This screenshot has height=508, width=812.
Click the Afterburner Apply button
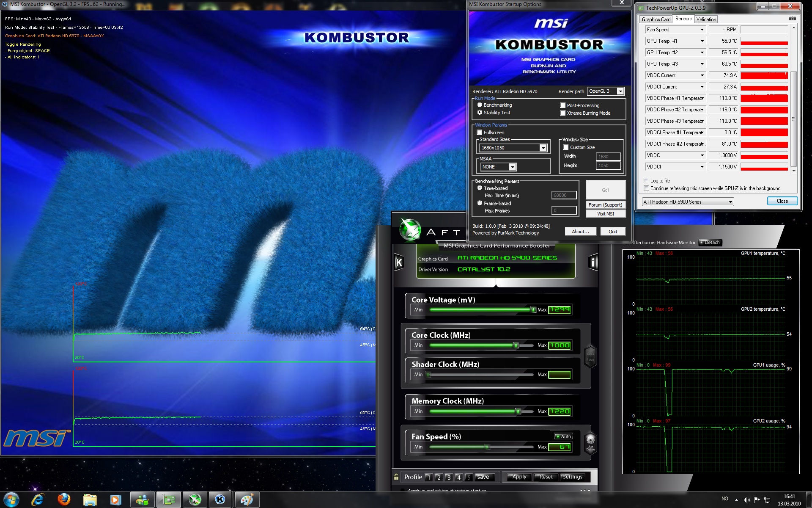(x=519, y=477)
